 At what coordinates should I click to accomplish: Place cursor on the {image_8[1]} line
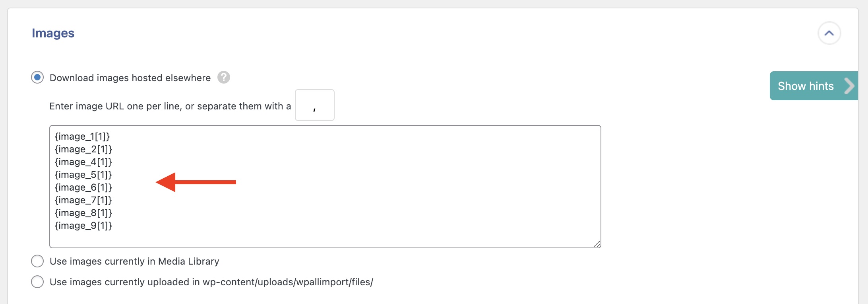click(83, 213)
